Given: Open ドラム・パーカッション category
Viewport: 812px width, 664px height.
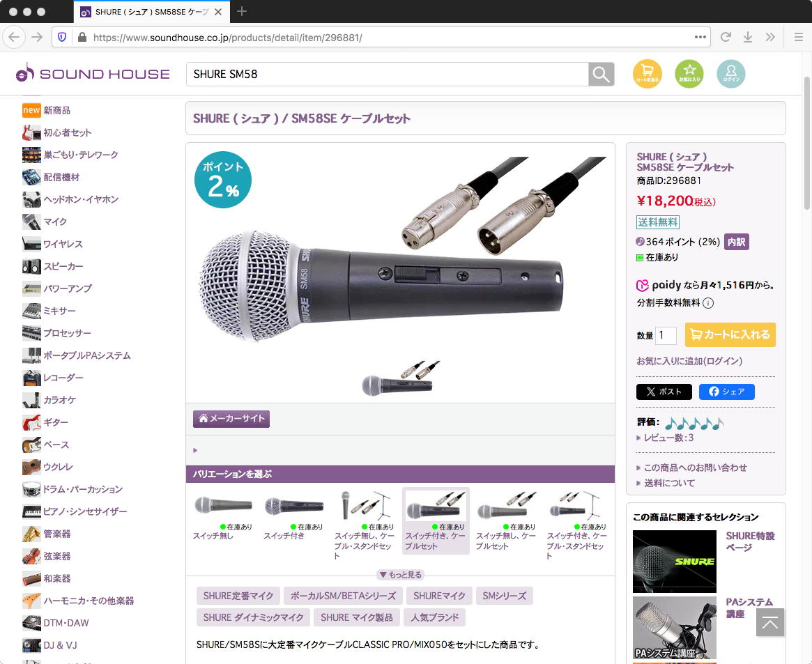Looking at the screenshot, I should (72, 488).
